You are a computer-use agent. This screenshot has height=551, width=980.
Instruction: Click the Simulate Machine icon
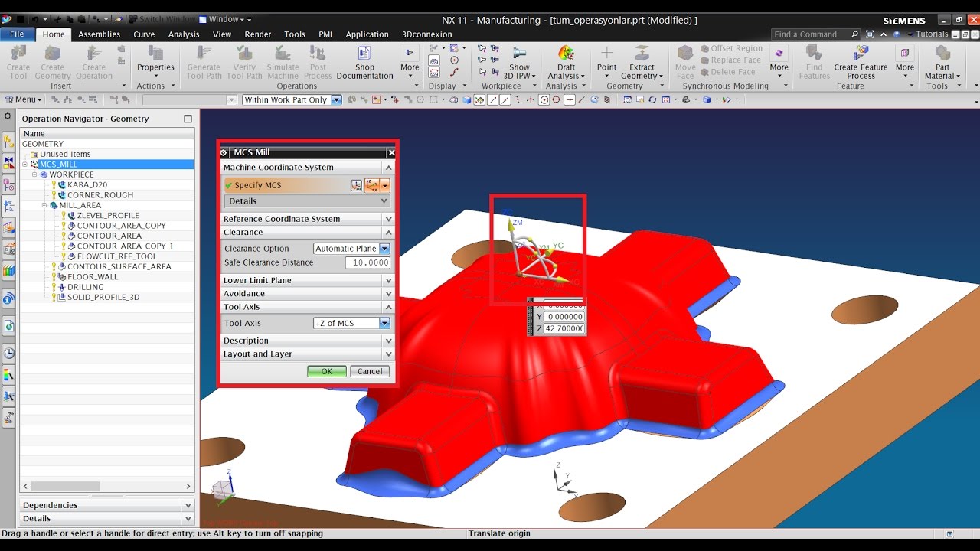(x=283, y=54)
